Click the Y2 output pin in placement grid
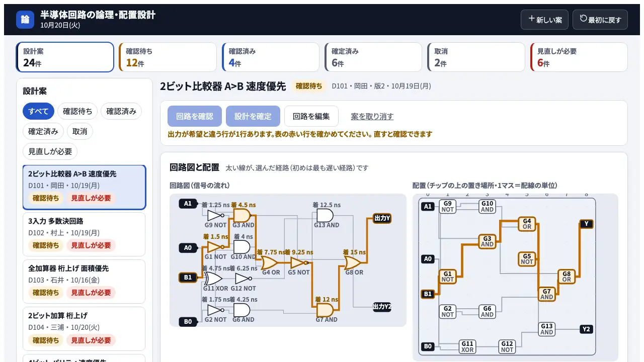The width and height of the screenshot is (644, 362). click(x=586, y=329)
